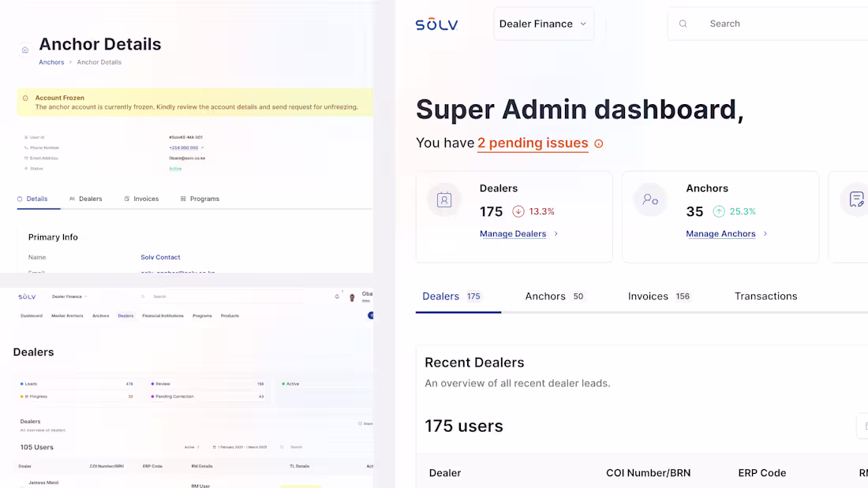
Task: Click the 175 users count heading
Action: click(464, 426)
